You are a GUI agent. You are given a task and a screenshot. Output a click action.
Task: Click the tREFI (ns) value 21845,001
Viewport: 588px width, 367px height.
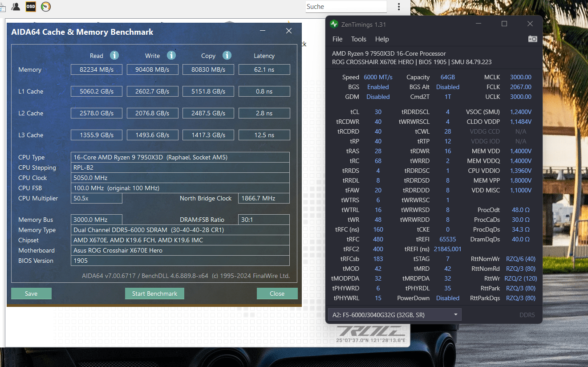447,249
